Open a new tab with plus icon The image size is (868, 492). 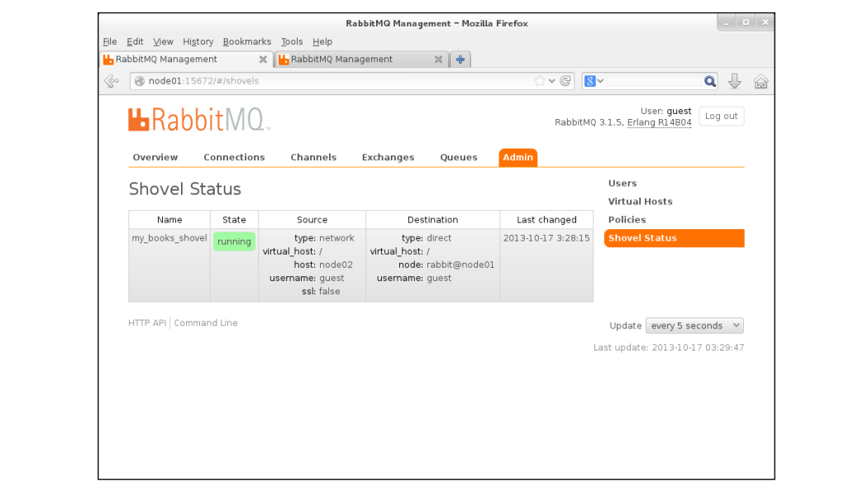pos(460,60)
